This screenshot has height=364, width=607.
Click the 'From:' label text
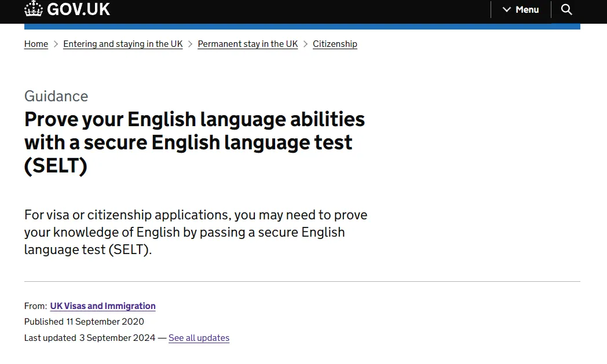click(x=35, y=306)
